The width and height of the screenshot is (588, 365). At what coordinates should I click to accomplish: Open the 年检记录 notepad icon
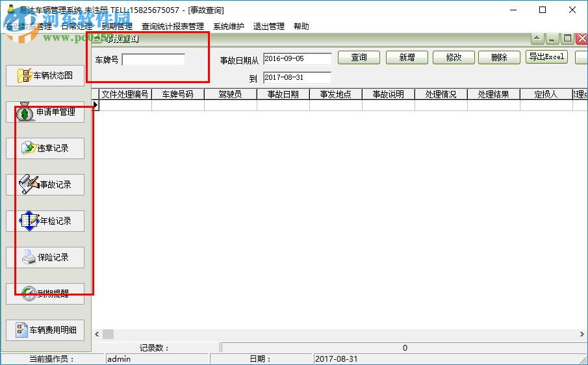(29, 221)
